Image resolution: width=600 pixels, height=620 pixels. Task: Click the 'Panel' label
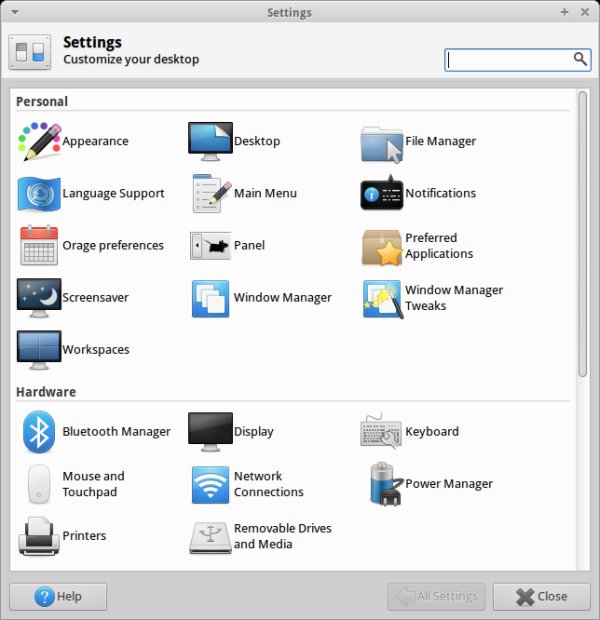tap(250, 246)
